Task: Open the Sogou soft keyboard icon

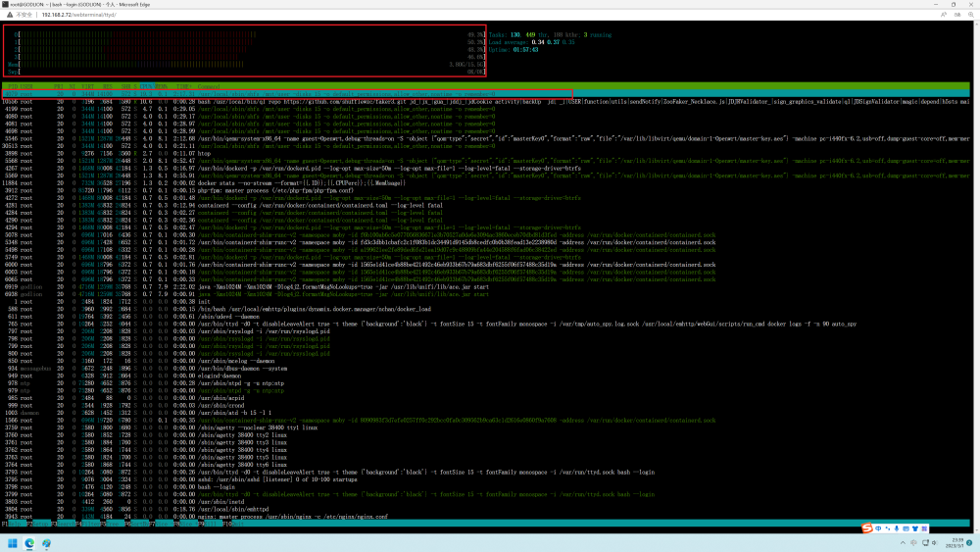Action: pos(906,528)
